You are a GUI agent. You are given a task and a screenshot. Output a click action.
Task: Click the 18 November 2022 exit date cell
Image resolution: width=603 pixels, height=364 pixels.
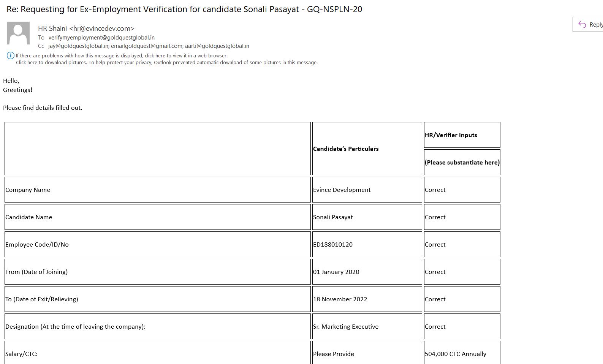(x=340, y=299)
